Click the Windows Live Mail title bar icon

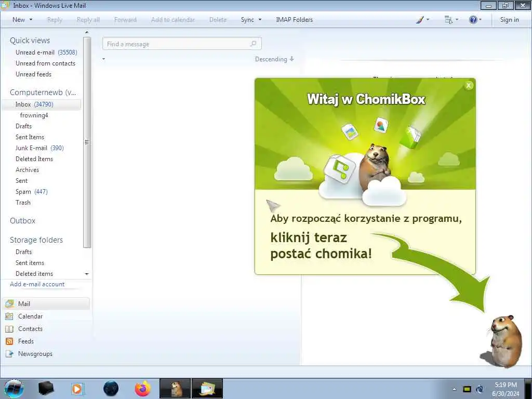coord(5,5)
